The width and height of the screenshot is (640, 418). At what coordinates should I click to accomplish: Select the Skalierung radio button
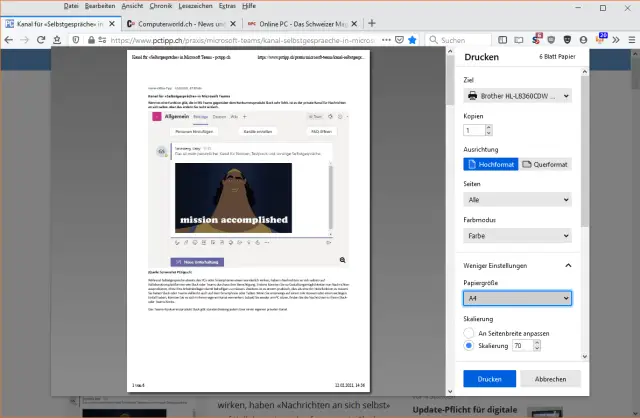[469, 346]
